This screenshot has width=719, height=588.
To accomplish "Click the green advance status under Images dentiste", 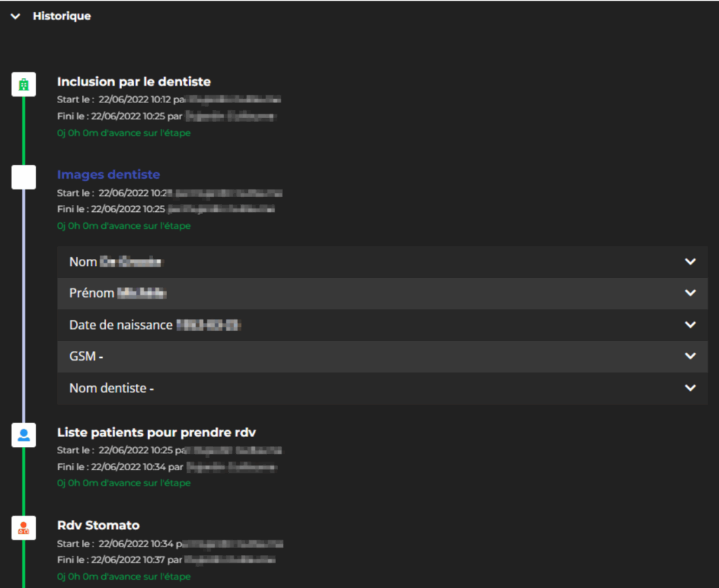I will (x=124, y=226).
